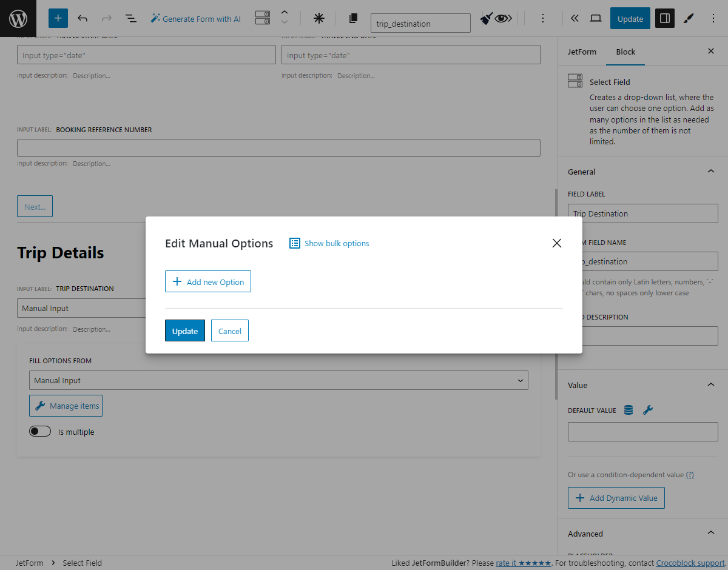Switch to the JetForm tab
This screenshot has height=570, width=728.
pyautogui.click(x=582, y=52)
